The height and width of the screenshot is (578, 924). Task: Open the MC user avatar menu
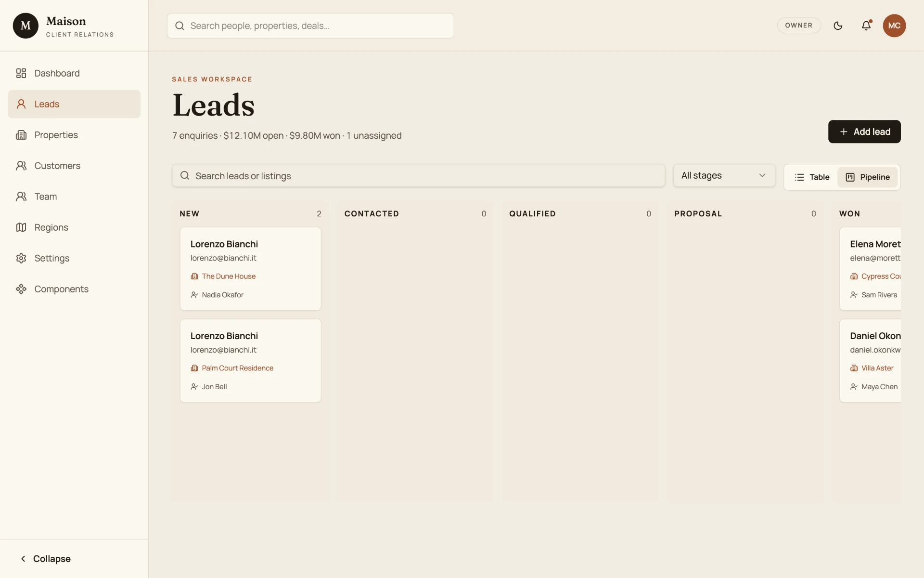coord(894,26)
